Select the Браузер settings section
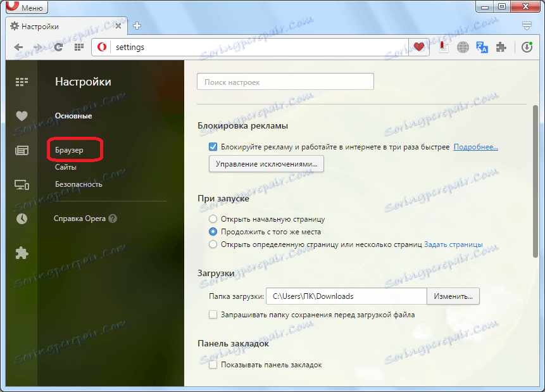Image resolution: width=545 pixels, height=392 pixels. (69, 150)
